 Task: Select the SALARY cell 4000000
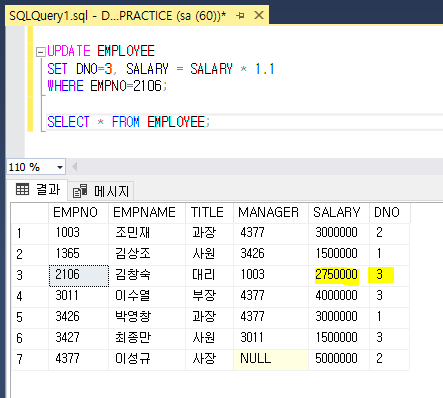339,296
